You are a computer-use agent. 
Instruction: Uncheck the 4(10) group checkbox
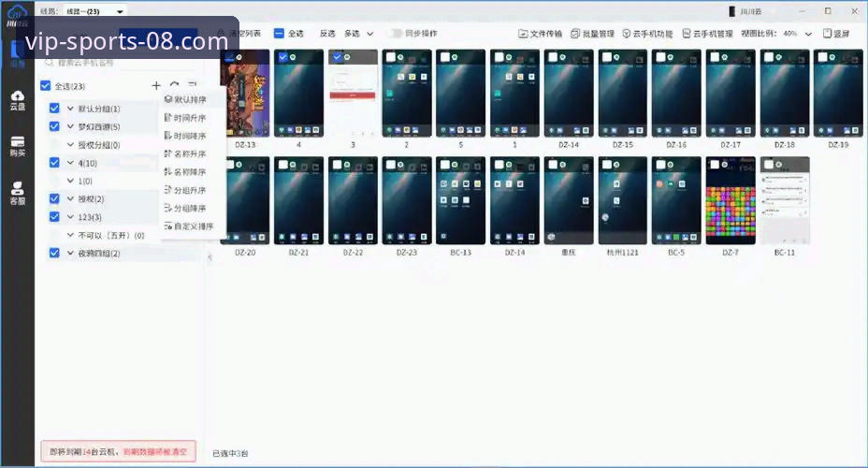click(54, 162)
